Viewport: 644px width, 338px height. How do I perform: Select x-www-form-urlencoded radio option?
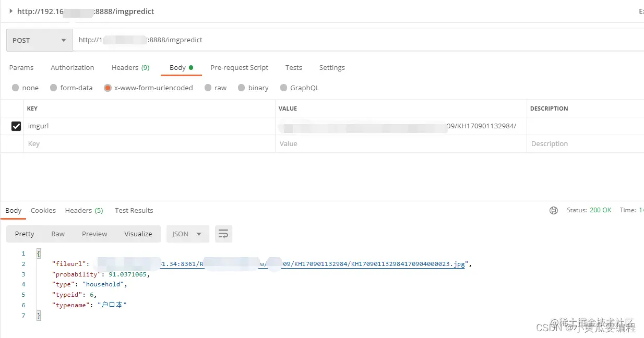pos(148,88)
